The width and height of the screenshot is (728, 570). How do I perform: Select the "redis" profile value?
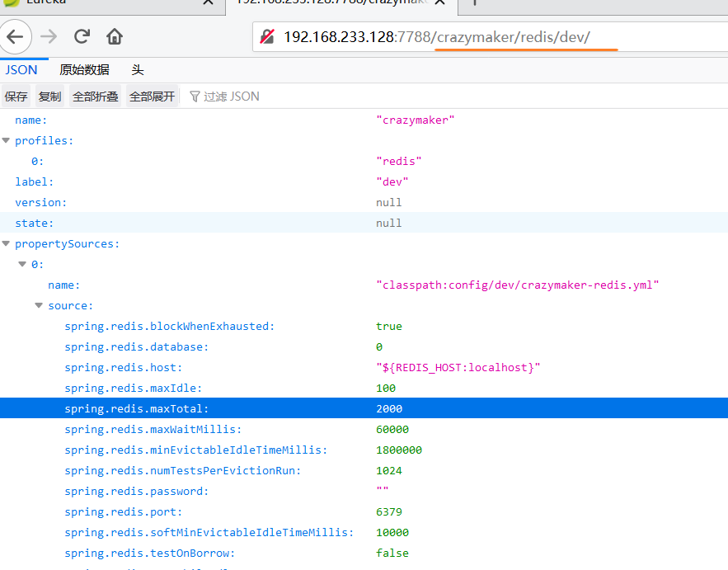click(x=399, y=161)
